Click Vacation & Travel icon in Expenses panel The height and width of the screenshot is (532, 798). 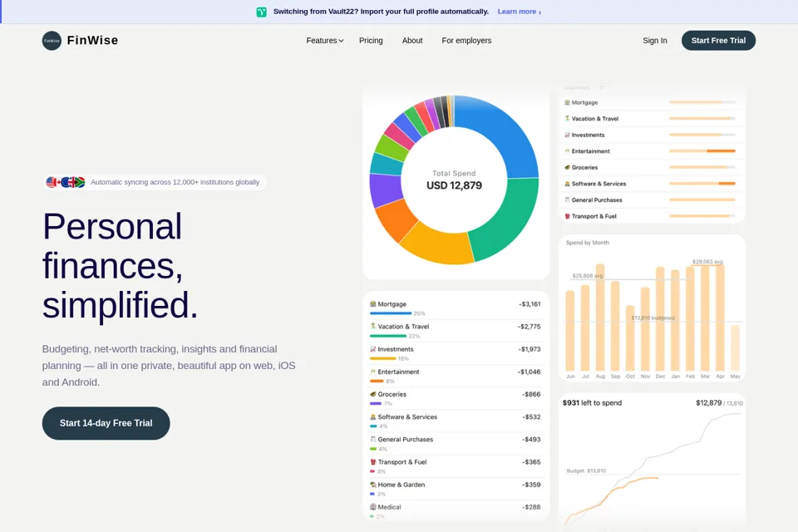[568, 119]
